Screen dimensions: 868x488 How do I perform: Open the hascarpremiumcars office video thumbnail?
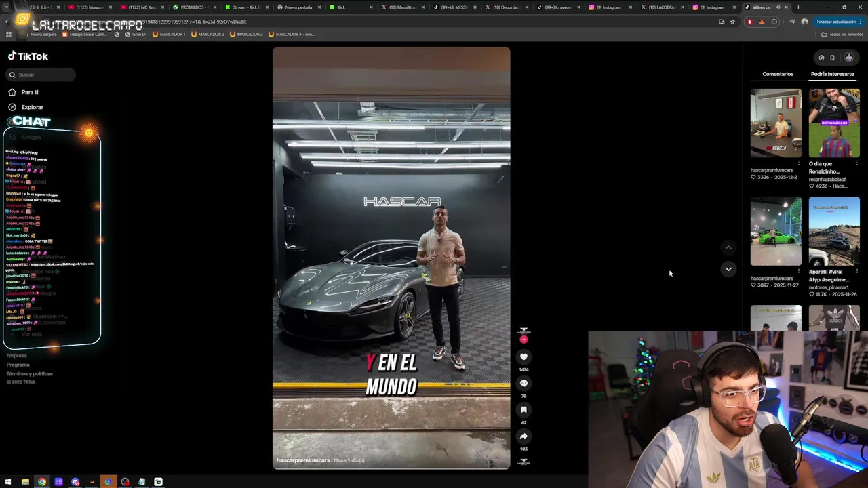[x=776, y=123]
